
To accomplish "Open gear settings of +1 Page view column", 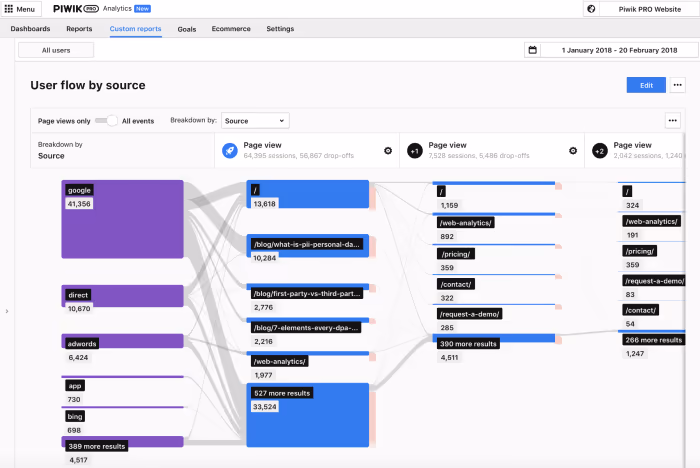I will [x=573, y=151].
